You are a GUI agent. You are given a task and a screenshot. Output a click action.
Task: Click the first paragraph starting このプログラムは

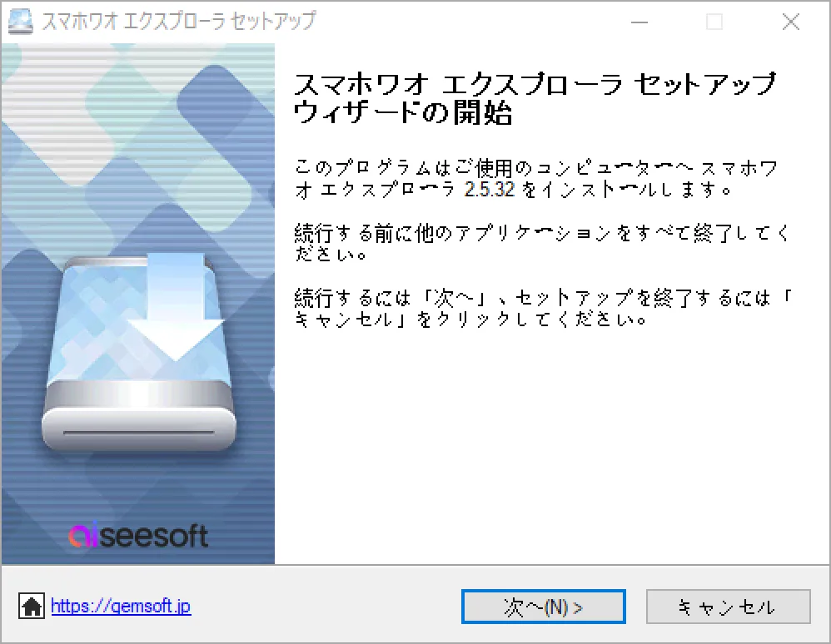click(x=536, y=179)
